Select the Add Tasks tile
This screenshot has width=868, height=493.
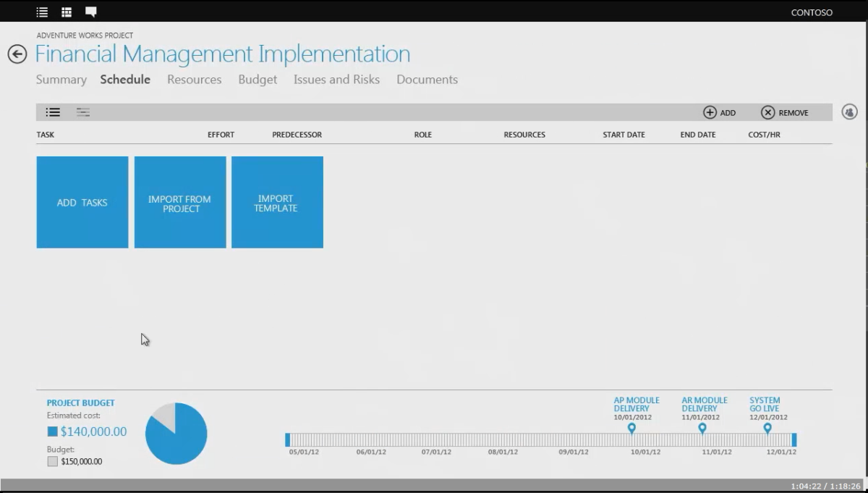click(x=82, y=202)
